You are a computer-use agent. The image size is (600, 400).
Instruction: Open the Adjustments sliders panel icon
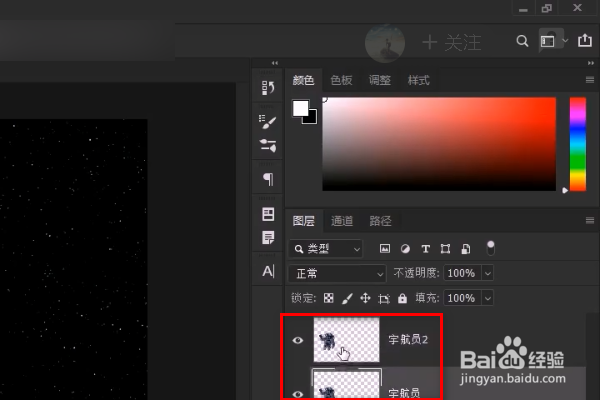(267, 145)
